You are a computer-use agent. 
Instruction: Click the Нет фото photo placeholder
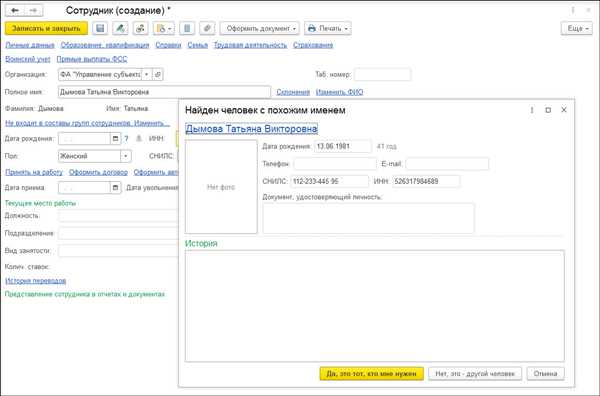tap(221, 187)
